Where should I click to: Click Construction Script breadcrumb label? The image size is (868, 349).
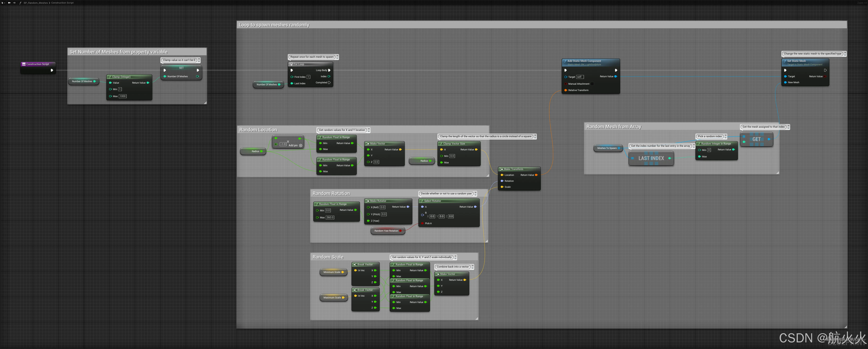tap(62, 3)
